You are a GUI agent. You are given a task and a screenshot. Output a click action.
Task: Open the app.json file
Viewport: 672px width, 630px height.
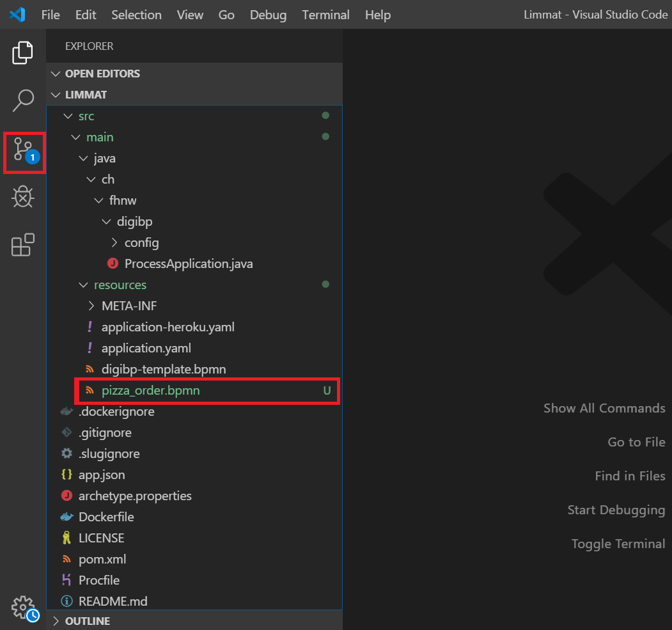[x=102, y=475]
